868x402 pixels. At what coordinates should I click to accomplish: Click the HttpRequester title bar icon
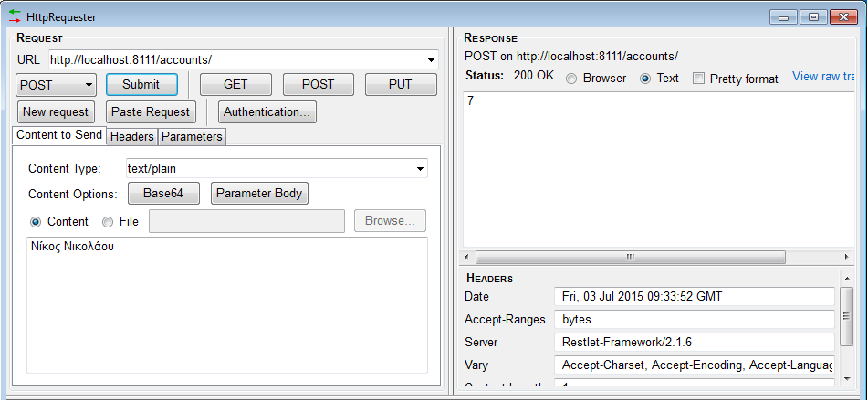(16, 16)
